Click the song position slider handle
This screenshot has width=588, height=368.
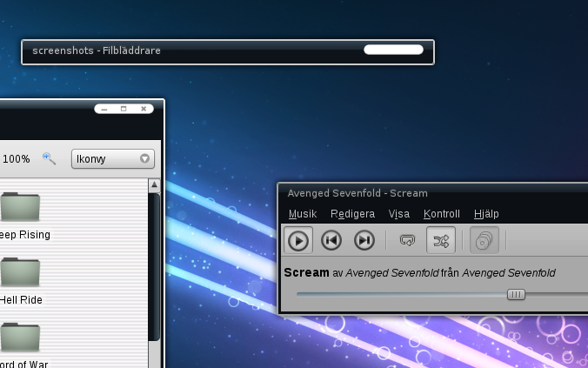click(516, 294)
